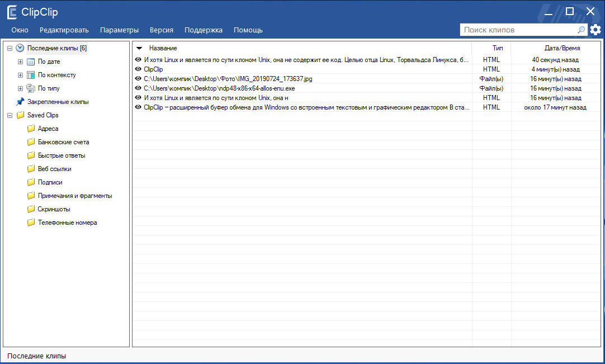The height and width of the screenshot is (364, 605).
Task: Open the Параметры menu
Action: tap(119, 30)
